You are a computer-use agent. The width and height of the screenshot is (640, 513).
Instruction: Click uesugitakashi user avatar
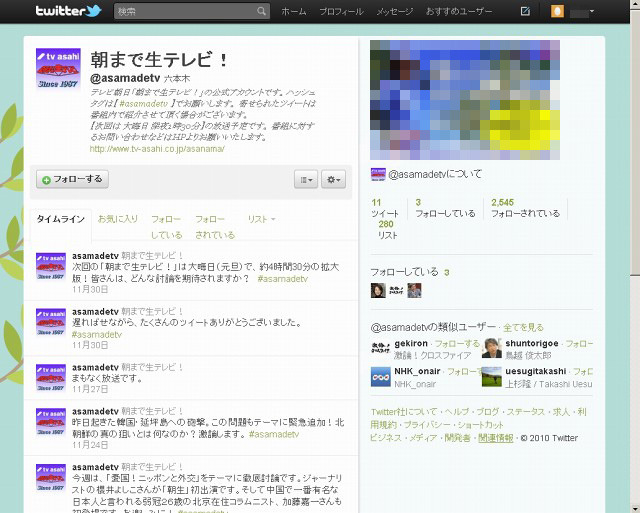(491, 376)
